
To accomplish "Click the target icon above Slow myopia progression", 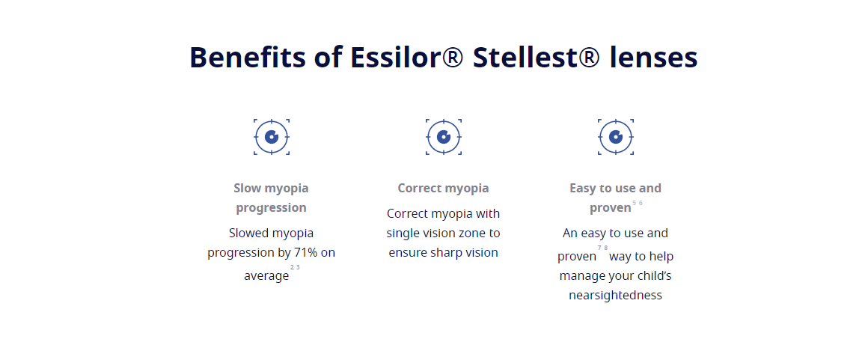I will click(271, 137).
